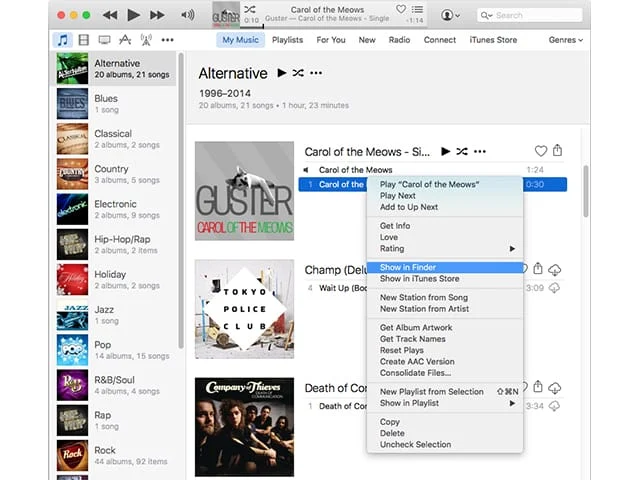
Task: Click the main album list scrollbar
Action: click(x=586, y=191)
